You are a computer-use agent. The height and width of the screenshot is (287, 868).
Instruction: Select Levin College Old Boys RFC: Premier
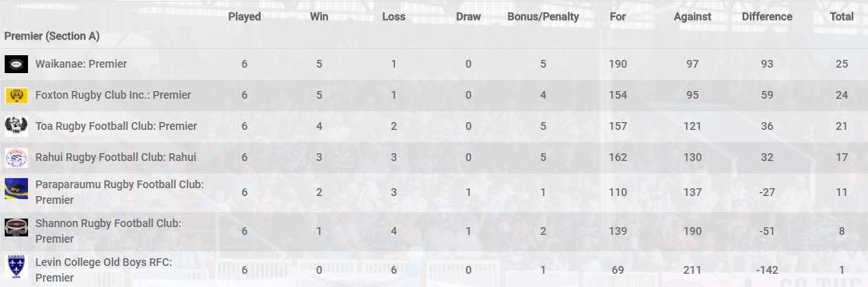103,270
